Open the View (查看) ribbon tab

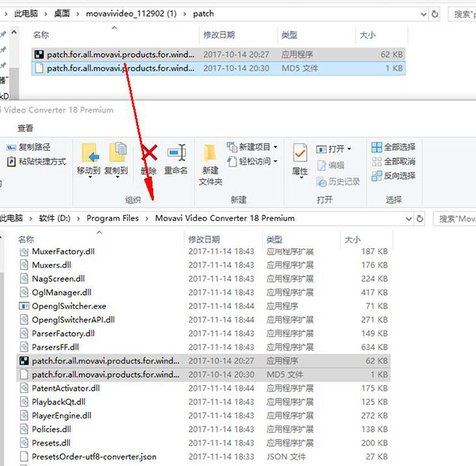[x=25, y=128]
